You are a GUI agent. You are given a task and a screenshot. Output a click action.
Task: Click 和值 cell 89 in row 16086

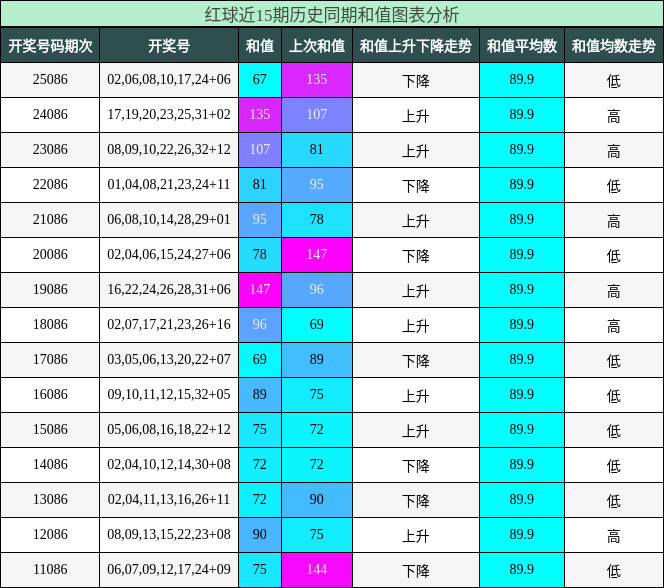click(x=260, y=395)
